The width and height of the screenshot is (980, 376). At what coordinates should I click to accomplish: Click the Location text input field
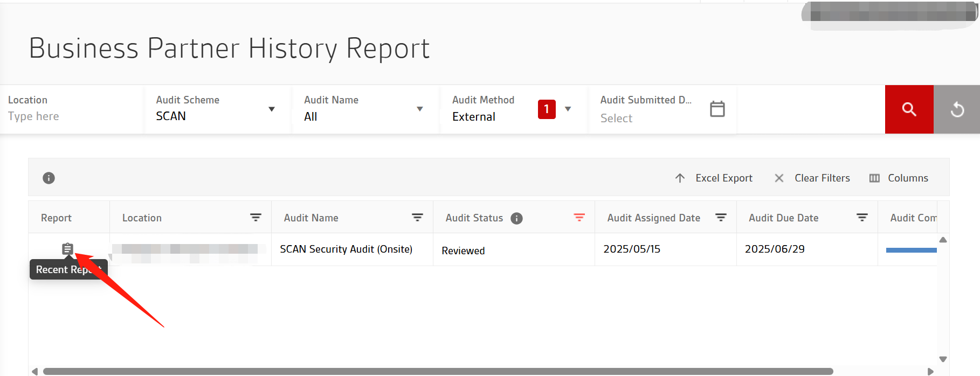70,116
